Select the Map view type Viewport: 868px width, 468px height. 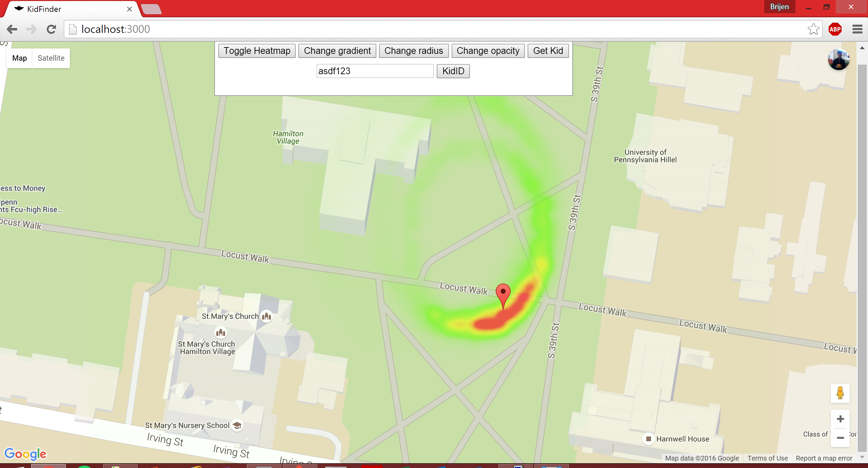coord(19,58)
